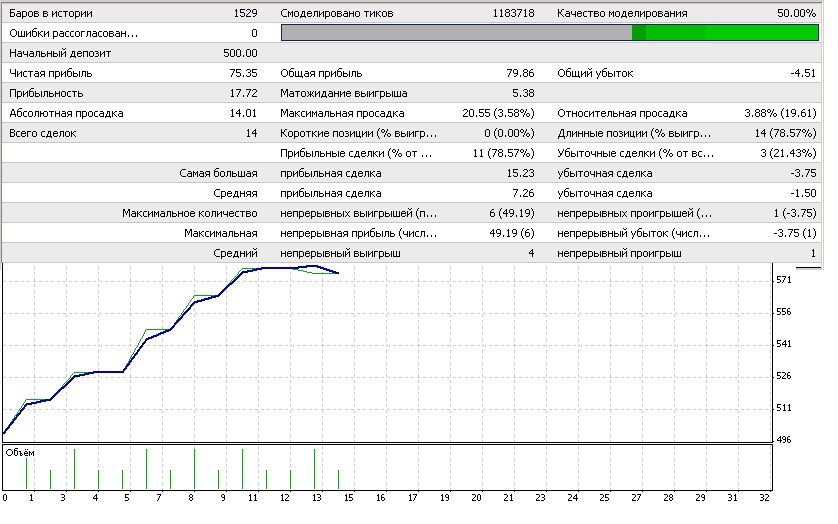838x524 pixels.
Task: Click the 17.72 profit factor value
Action: click(243, 94)
